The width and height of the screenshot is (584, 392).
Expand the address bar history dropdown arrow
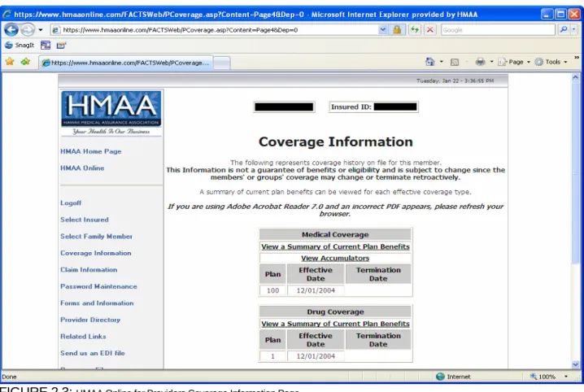(383, 30)
